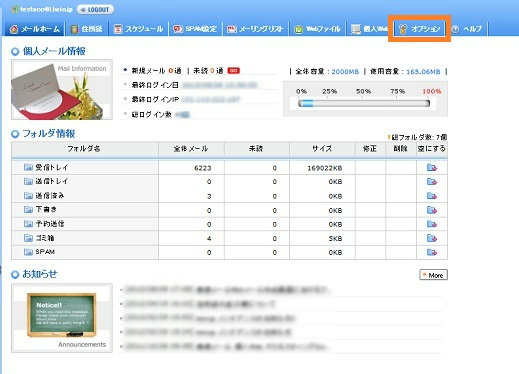Click the 最終ログイン日 label
519x374 pixels.
pos(155,85)
